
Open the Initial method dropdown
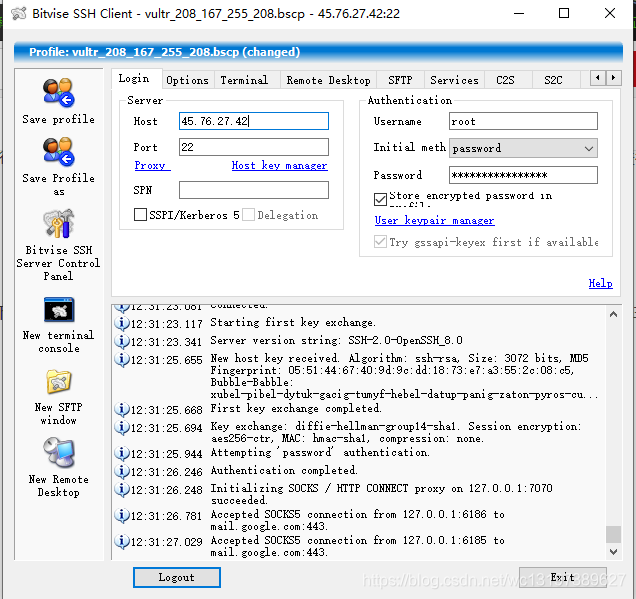pos(523,148)
